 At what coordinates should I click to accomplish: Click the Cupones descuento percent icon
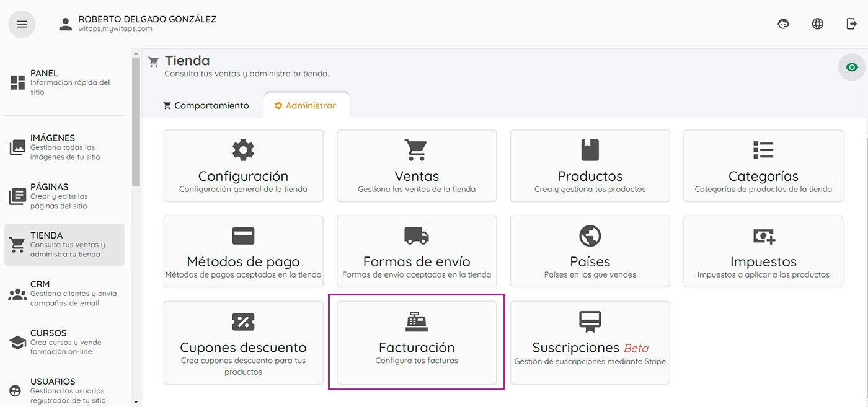click(243, 322)
